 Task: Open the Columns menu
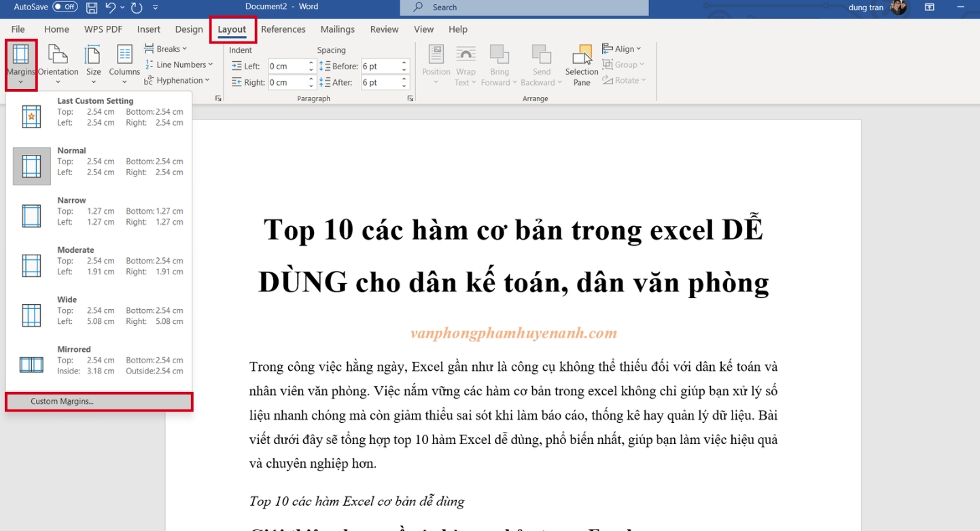tap(124, 65)
